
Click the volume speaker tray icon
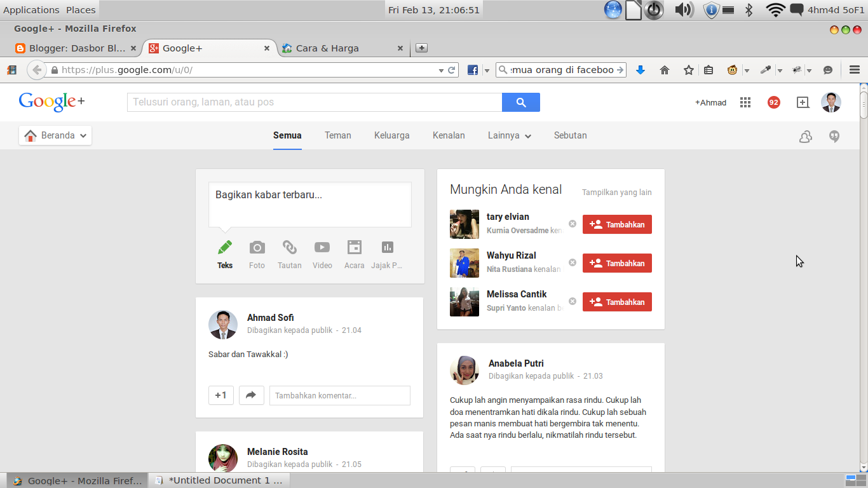pyautogui.click(x=684, y=10)
